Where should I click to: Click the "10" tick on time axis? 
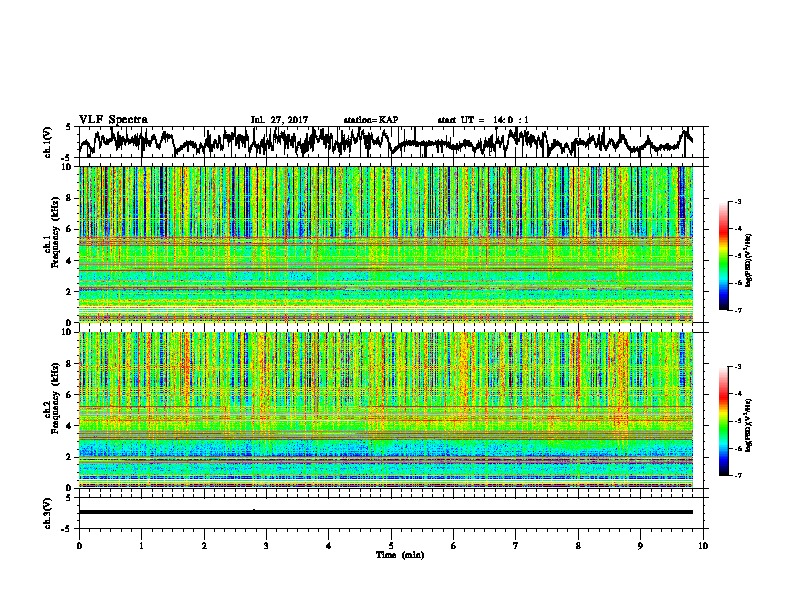[x=703, y=545]
